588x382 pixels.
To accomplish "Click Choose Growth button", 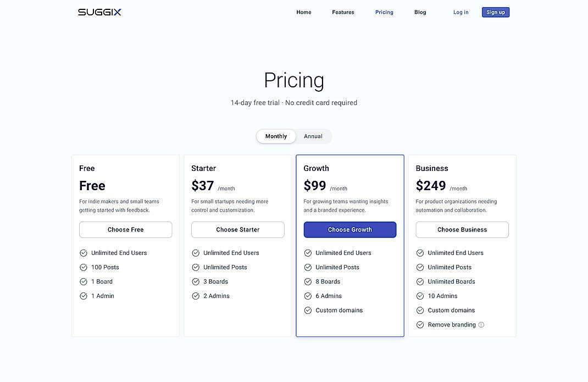I will point(350,230).
